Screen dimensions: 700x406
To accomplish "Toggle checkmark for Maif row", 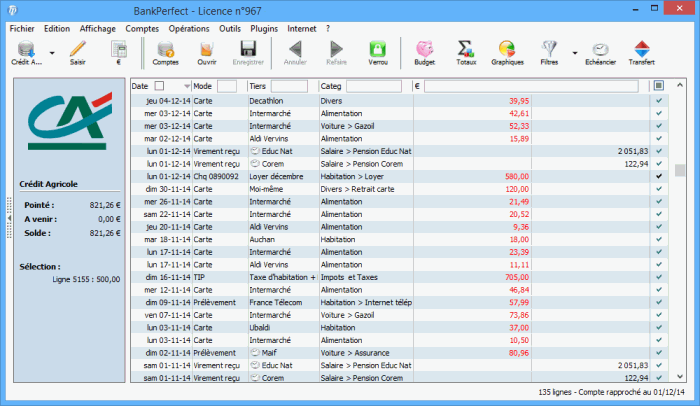I will click(x=658, y=352).
